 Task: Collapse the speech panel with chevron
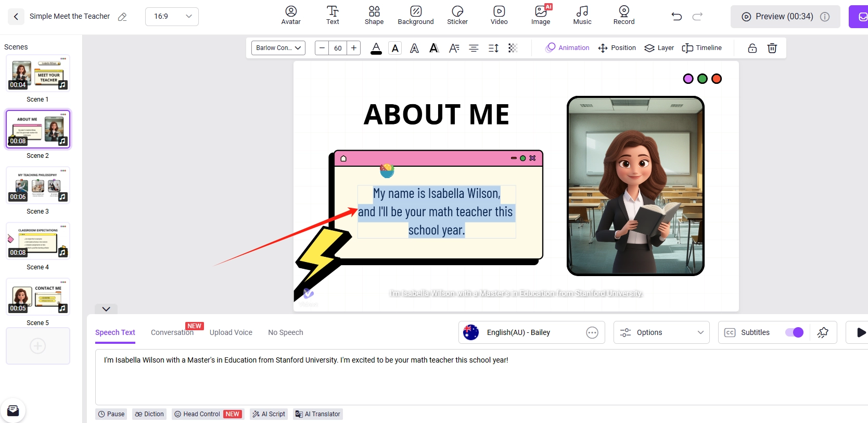(106, 309)
